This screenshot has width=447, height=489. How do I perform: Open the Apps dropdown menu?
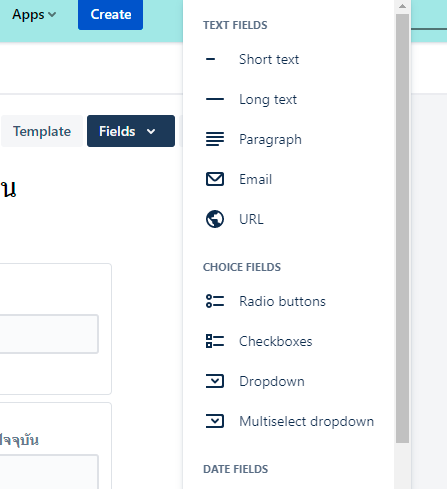click(34, 15)
